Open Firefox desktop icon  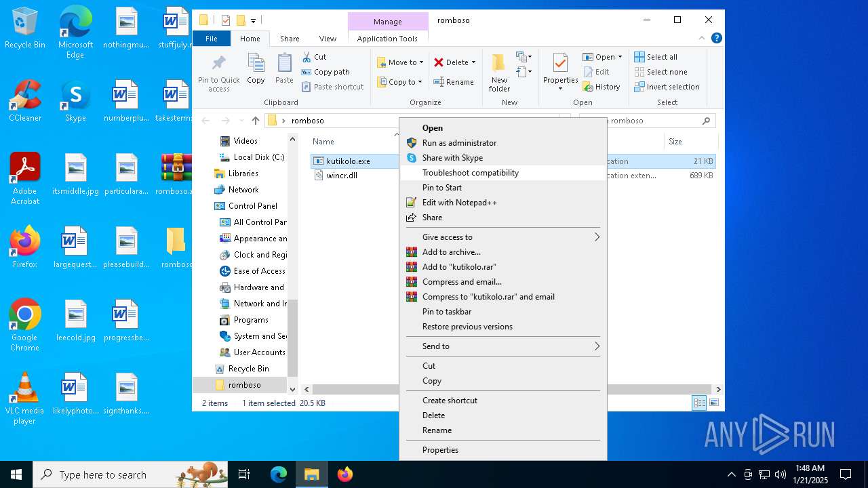point(25,247)
